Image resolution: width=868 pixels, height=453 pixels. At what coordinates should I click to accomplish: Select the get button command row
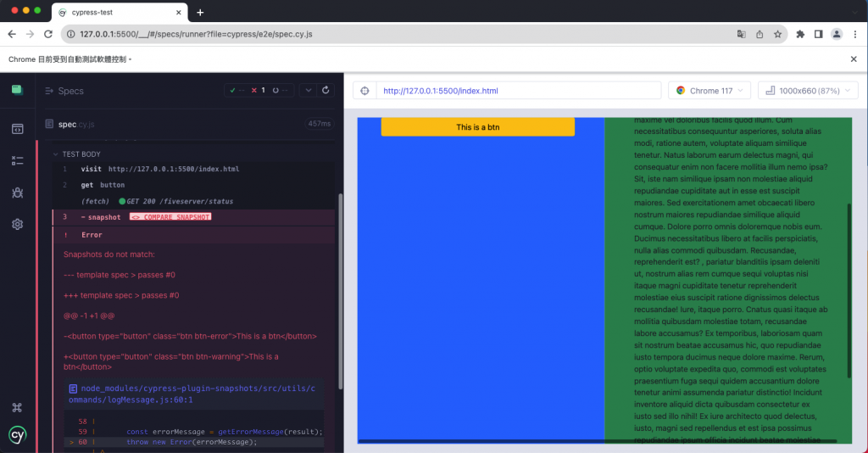194,185
